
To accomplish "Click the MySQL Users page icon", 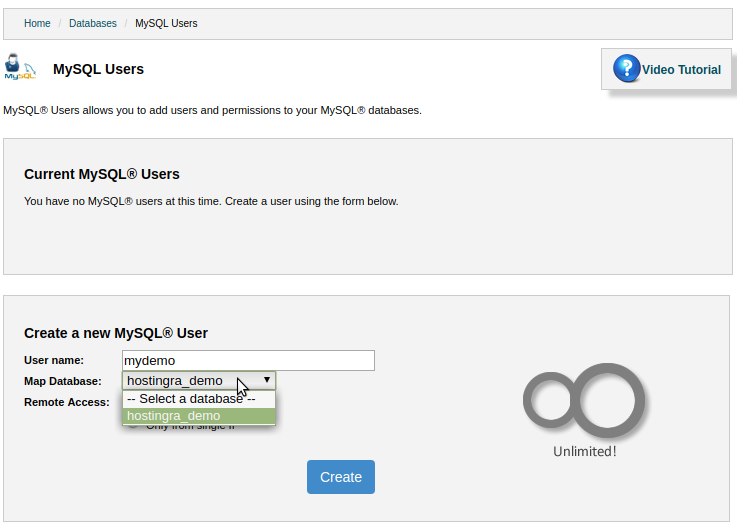I will pyautogui.click(x=20, y=67).
